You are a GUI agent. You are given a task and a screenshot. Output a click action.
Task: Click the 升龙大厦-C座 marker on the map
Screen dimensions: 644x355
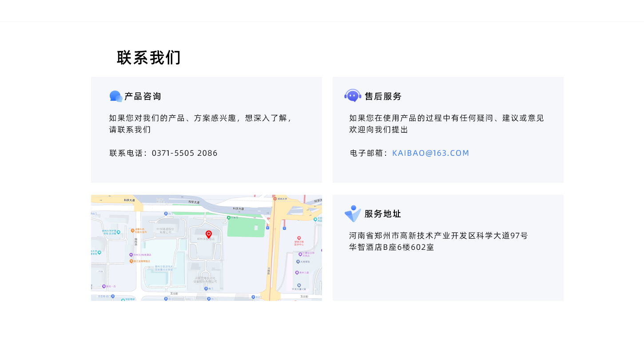click(298, 285)
